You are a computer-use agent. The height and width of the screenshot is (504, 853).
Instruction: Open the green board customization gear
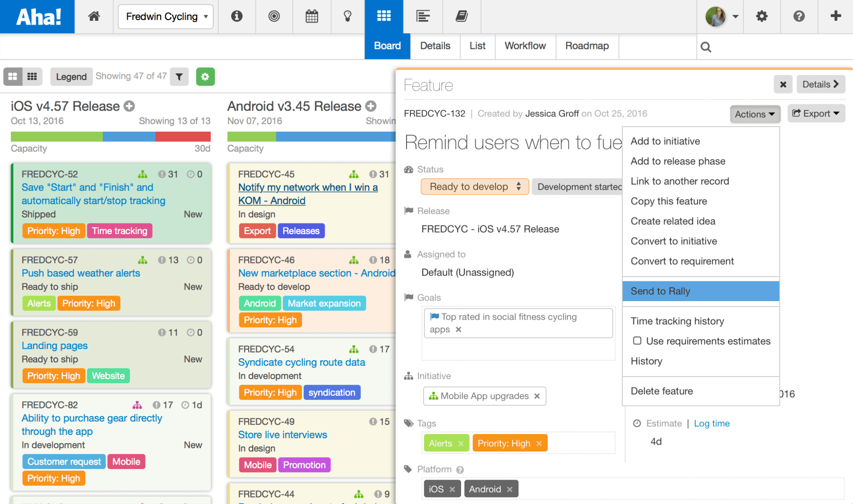(x=205, y=77)
